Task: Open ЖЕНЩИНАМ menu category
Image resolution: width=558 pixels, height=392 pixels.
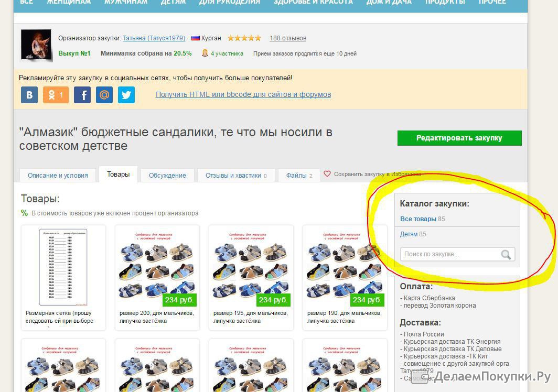Action: tap(69, 2)
